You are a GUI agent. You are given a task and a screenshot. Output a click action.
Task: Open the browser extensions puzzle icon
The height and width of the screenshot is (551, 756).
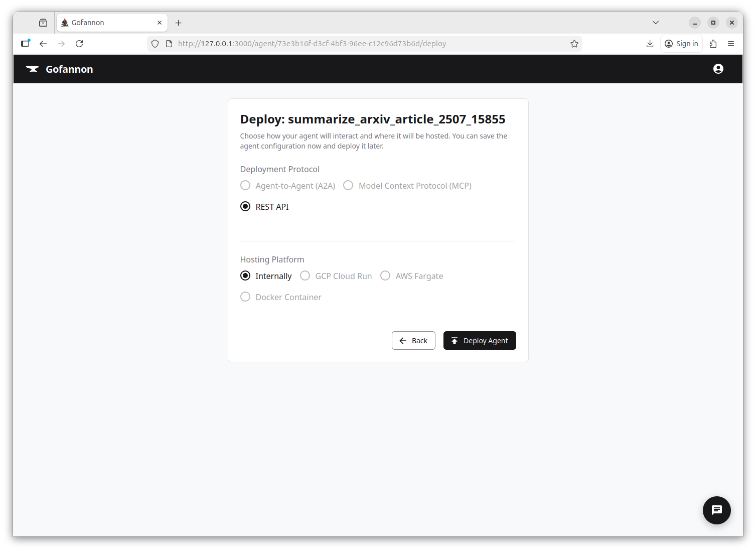713,44
